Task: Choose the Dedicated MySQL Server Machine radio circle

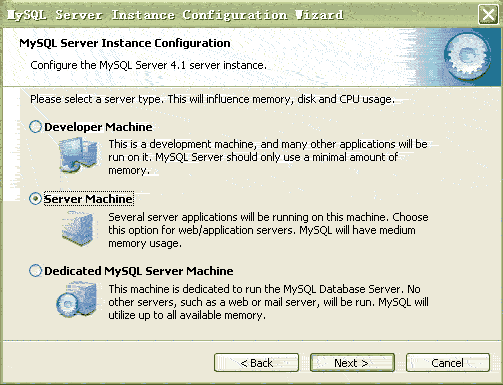Action: (36, 271)
